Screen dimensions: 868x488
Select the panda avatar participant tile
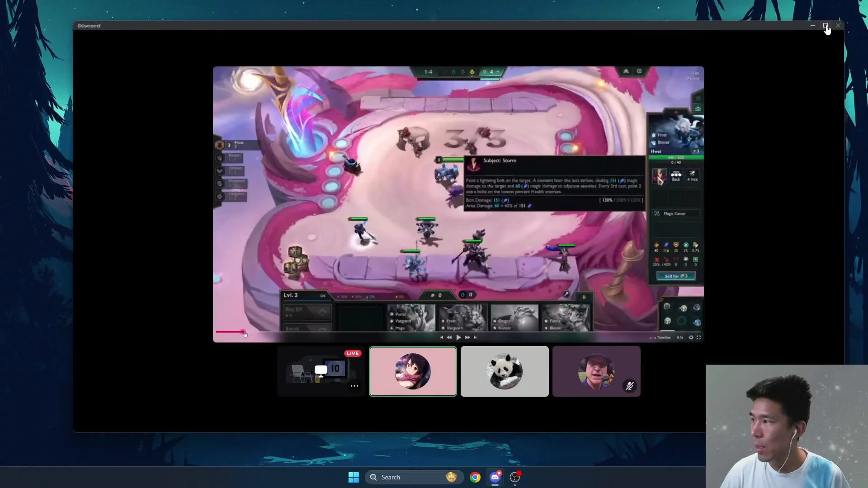coord(505,371)
